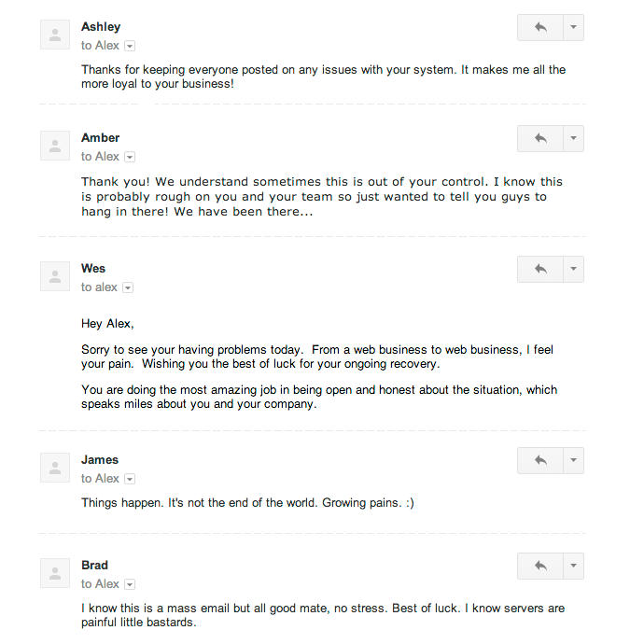
Task: Show details for James's 'to Alex' line
Action: pyautogui.click(x=130, y=479)
